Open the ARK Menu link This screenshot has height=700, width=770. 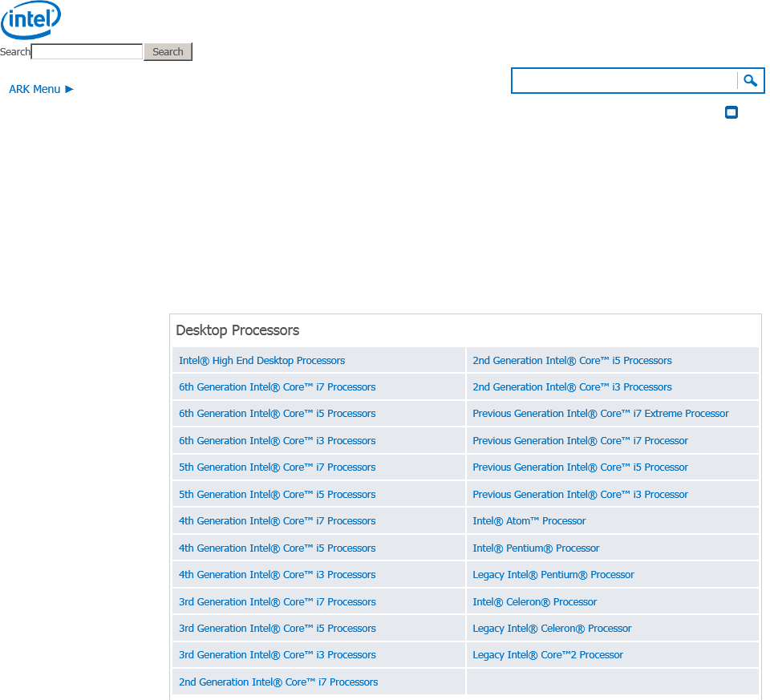click(x=34, y=89)
